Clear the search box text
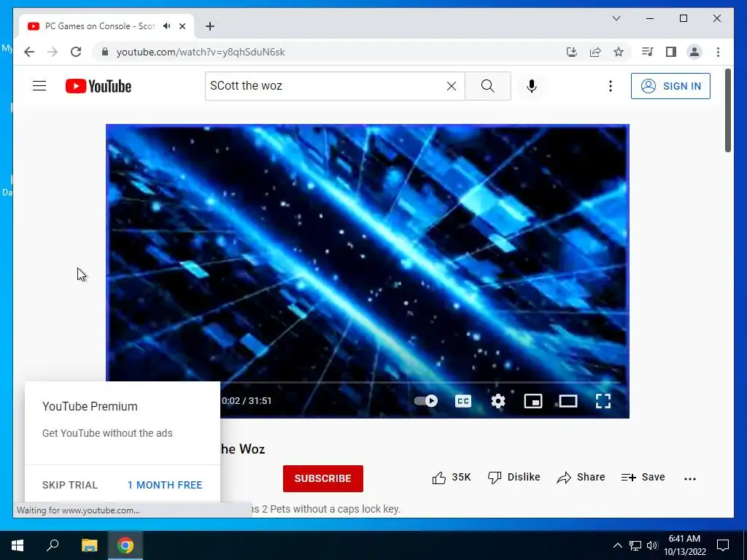The height and width of the screenshot is (560, 747). point(451,86)
